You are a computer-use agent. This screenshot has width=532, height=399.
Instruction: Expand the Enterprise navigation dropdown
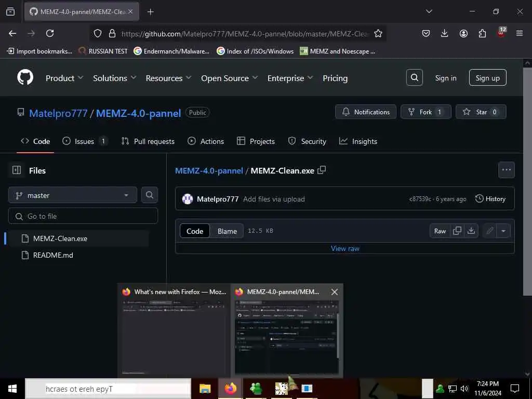point(290,78)
